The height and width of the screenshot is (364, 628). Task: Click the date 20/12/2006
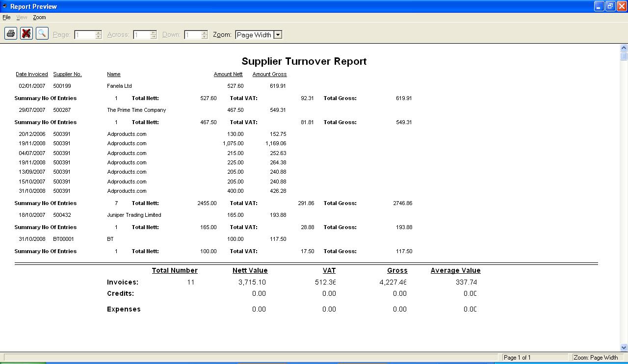(x=32, y=134)
